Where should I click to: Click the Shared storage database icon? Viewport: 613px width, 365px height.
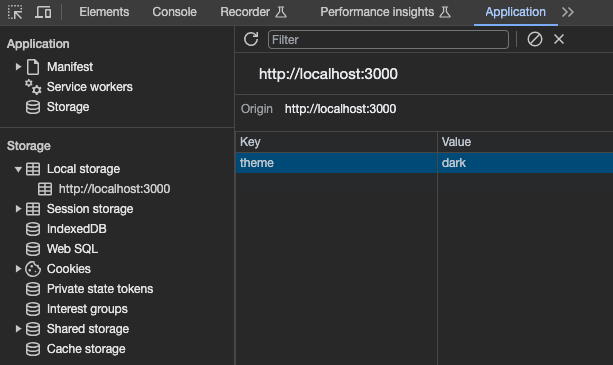point(33,329)
